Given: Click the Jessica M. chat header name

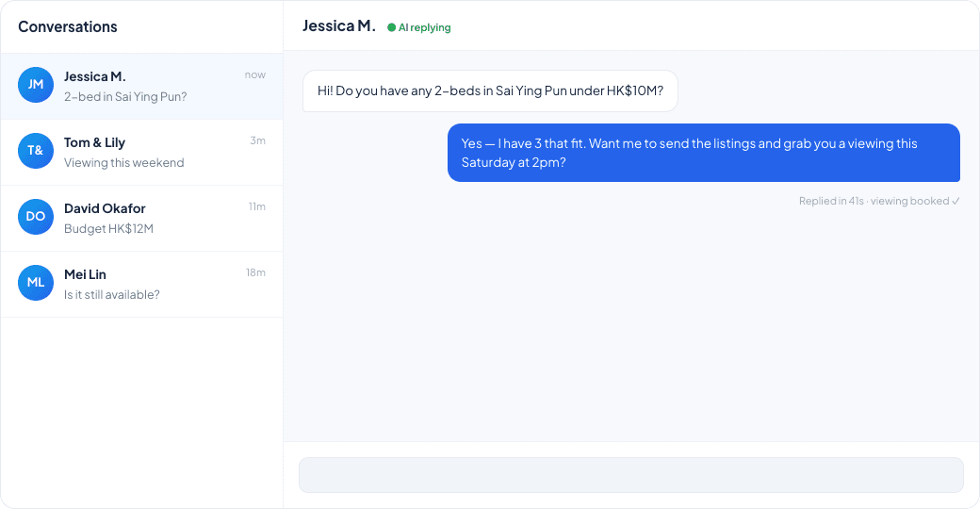Looking at the screenshot, I should click(x=338, y=26).
